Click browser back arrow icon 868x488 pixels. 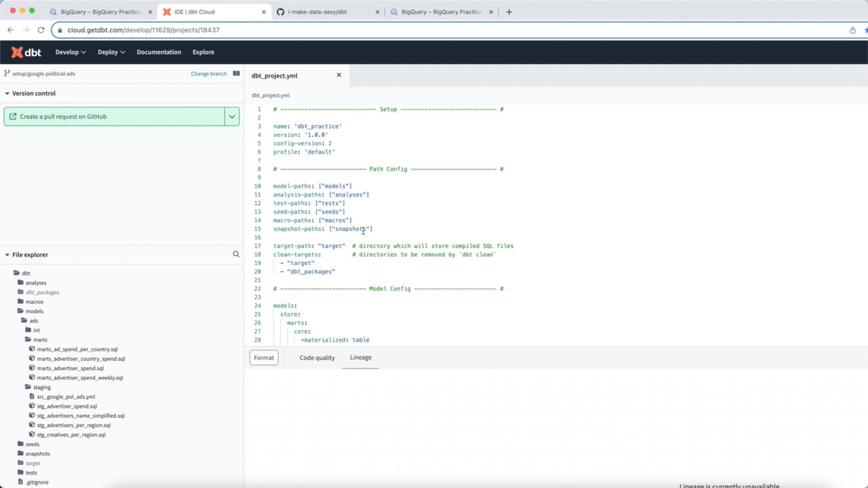tap(10, 30)
